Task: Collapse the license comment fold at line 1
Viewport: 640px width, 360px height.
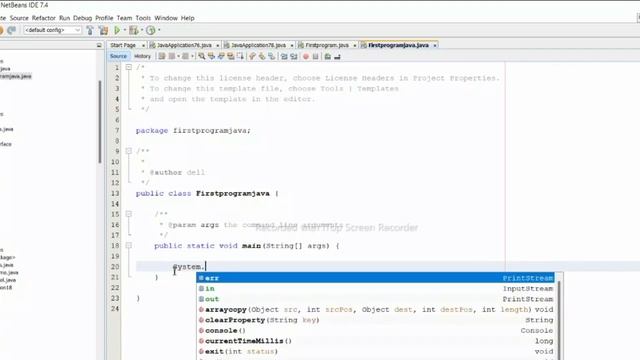Action: tap(129, 67)
